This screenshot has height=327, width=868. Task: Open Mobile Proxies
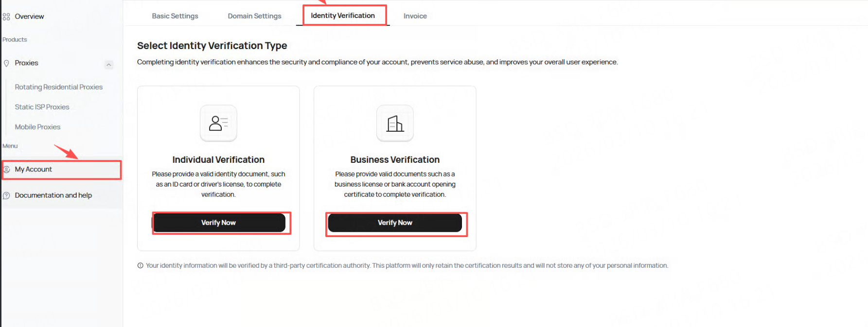click(x=37, y=127)
